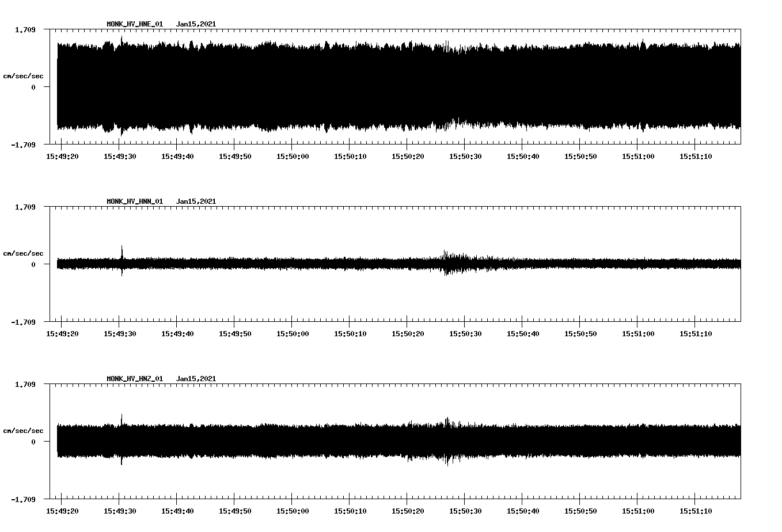This screenshot has height=532, width=782.
Task: Click the cm/sec/sec axis label on top plot
Action: [24, 75]
